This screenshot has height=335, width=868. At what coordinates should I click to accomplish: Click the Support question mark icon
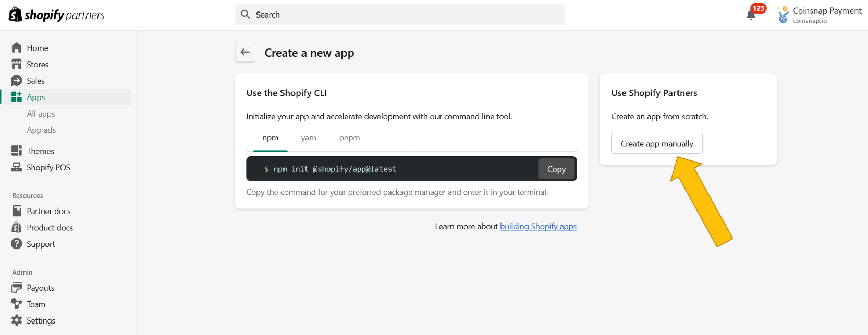tap(17, 244)
